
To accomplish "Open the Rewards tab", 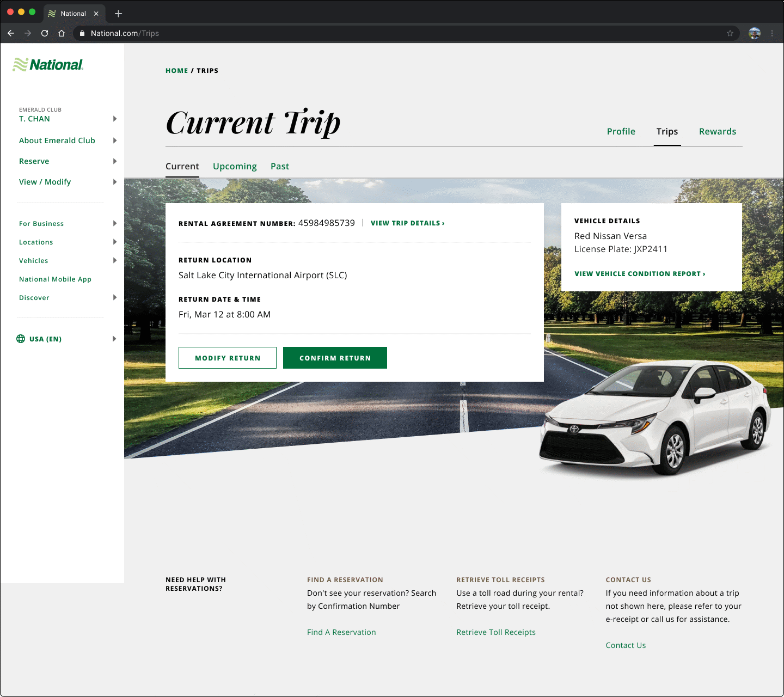I will click(x=718, y=131).
